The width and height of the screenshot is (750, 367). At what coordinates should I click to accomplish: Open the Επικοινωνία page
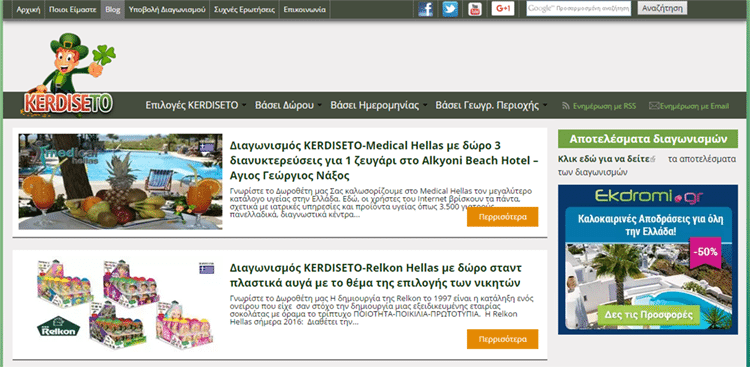(x=305, y=10)
